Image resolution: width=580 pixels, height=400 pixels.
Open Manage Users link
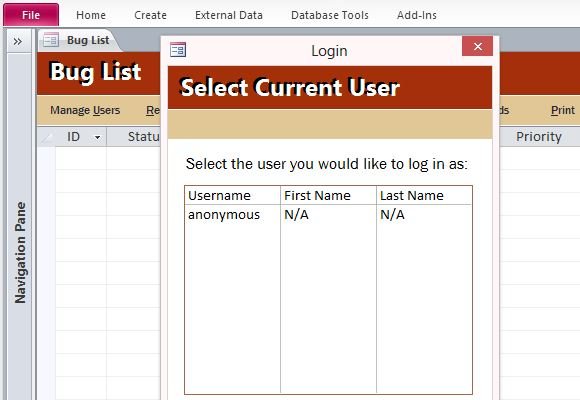click(85, 110)
